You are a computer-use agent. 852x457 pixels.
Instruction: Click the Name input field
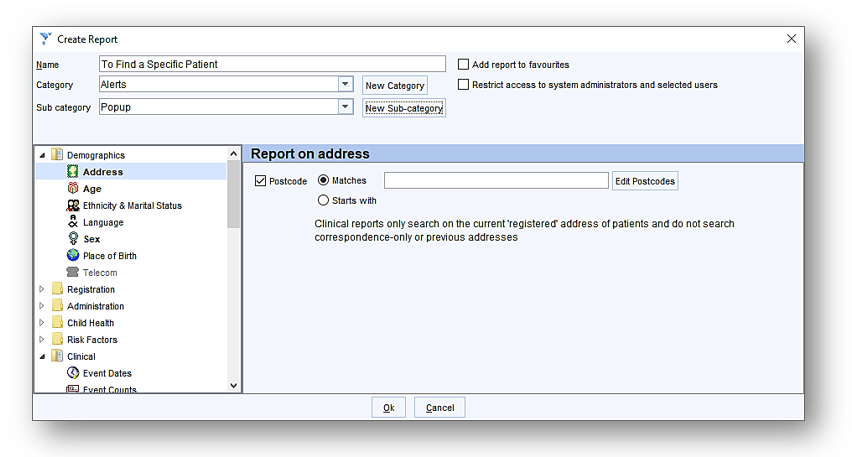point(272,64)
